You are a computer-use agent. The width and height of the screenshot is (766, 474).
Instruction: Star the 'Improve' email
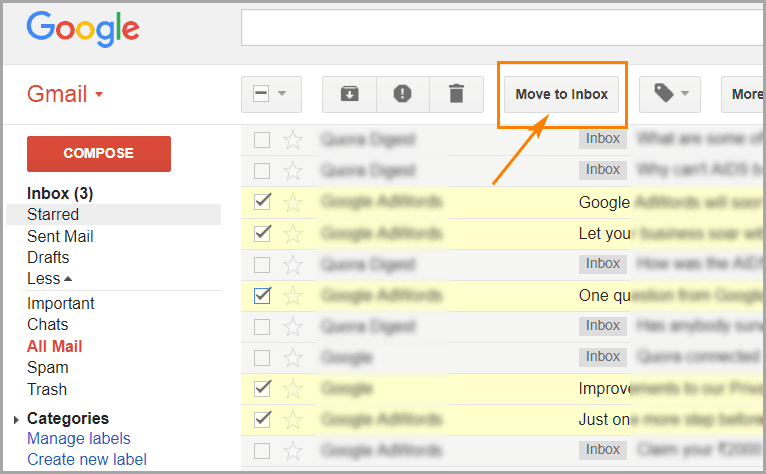click(x=293, y=389)
